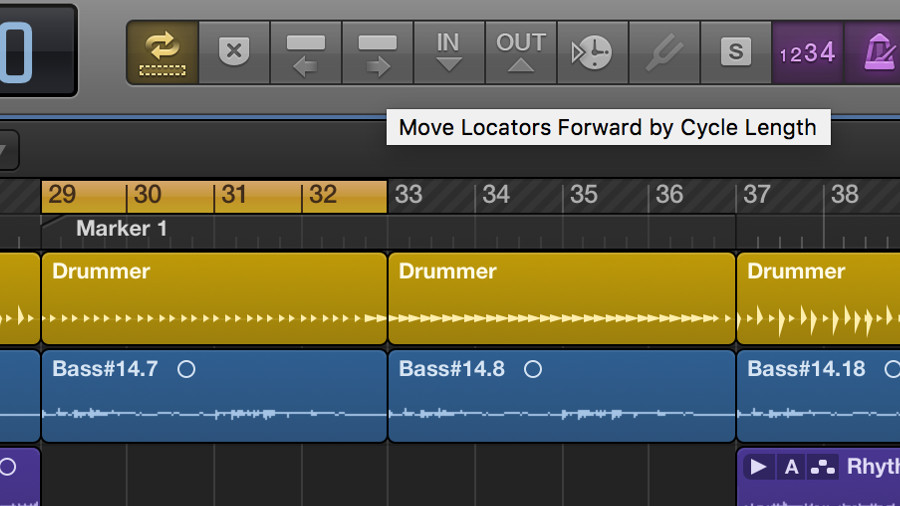The image size is (900, 506).
Task: Click the clock-with-arrow toolbar button
Action: click(592, 52)
